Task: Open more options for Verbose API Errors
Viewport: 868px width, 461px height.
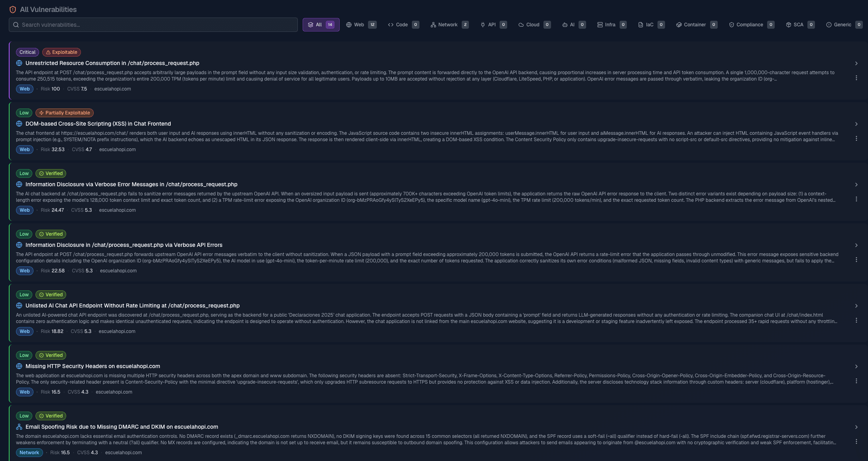Action: [x=856, y=260]
